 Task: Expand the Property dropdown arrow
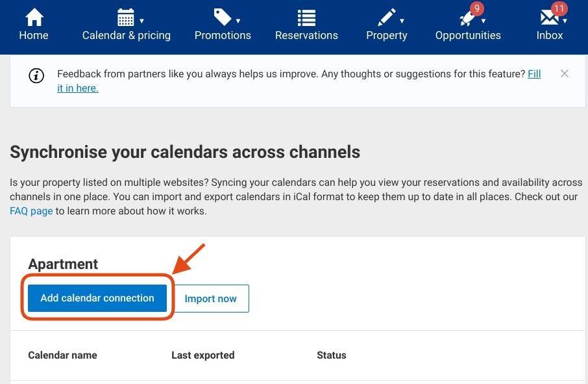pos(402,19)
